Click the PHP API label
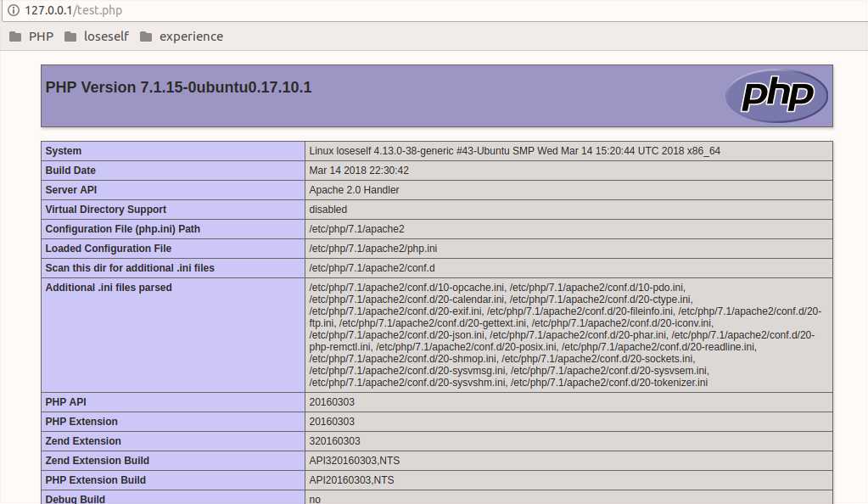868x504 pixels. [x=65, y=402]
